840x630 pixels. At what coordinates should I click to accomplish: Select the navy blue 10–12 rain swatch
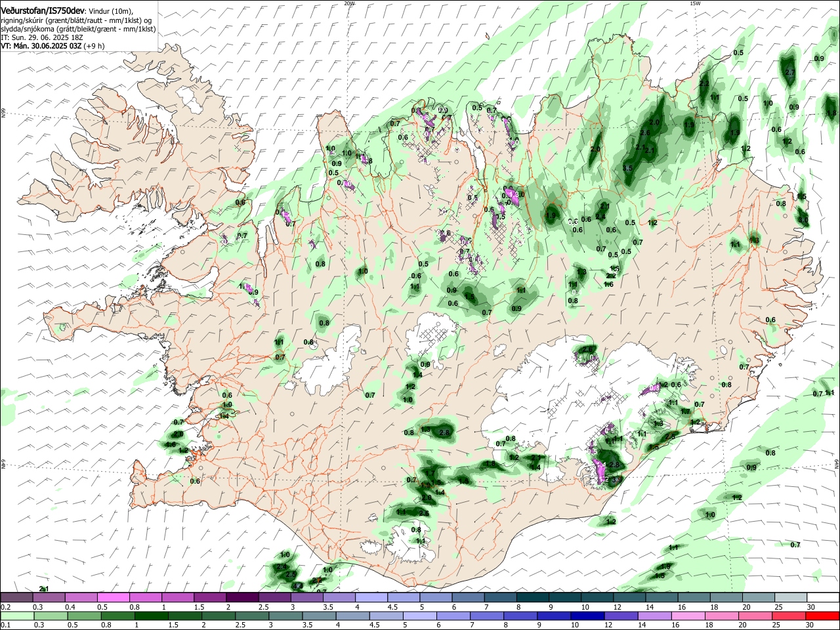tap(586, 616)
